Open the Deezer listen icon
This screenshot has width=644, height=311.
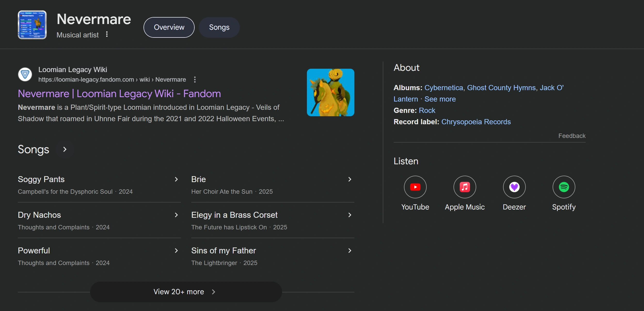coord(514,187)
